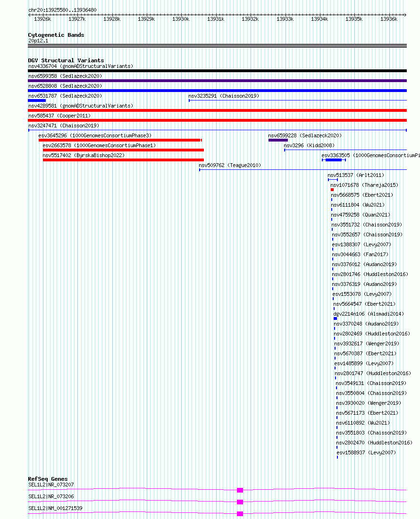Open nsv5517402 (ByrskaBishop2022) variant

pyautogui.click(x=84, y=156)
